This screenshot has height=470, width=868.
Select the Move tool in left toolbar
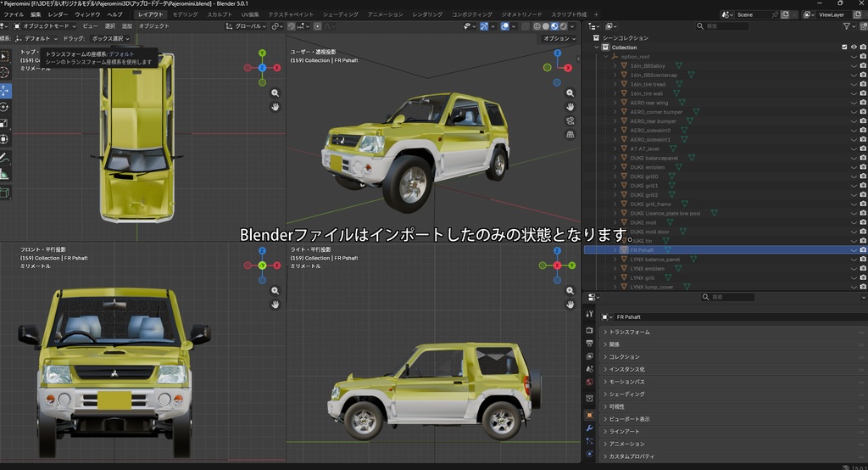tap(5, 90)
